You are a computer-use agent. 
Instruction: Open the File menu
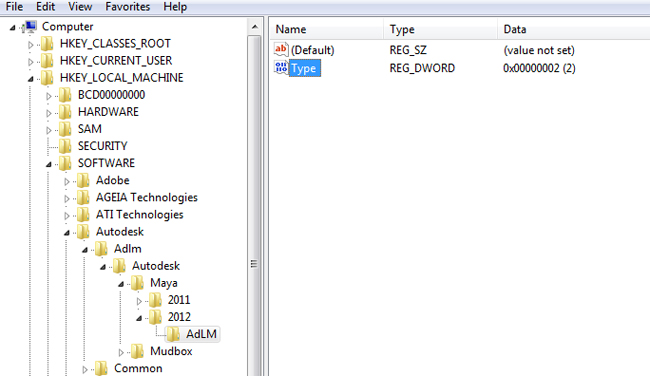14,7
